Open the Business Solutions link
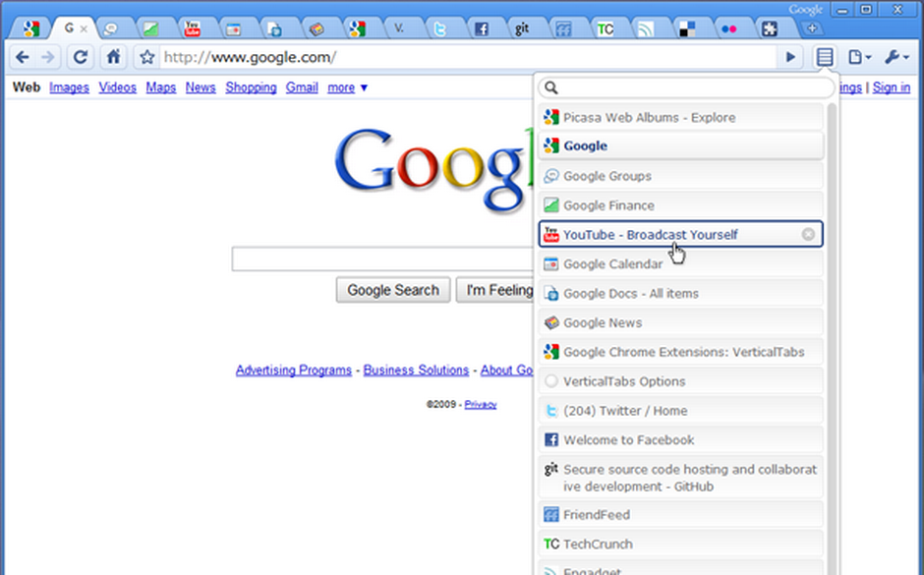This screenshot has height=575, width=924. (416, 370)
